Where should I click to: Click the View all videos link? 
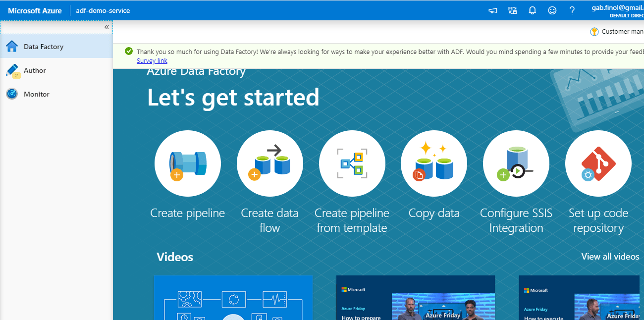click(x=610, y=257)
